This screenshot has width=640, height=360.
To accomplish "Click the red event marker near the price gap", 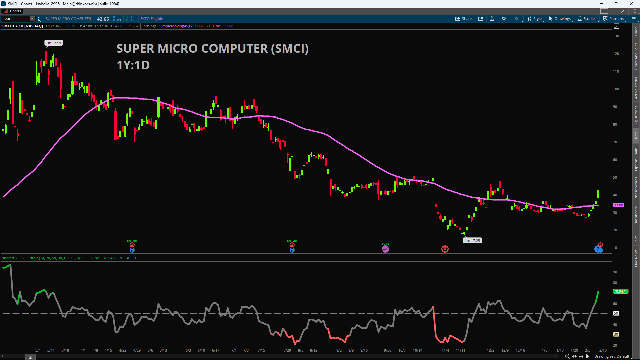I will [x=445, y=249].
